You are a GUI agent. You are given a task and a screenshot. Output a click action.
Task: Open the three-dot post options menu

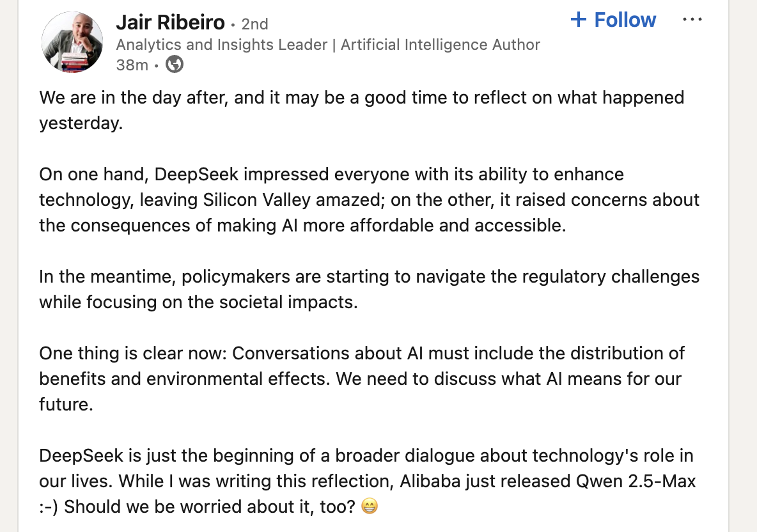tap(692, 20)
